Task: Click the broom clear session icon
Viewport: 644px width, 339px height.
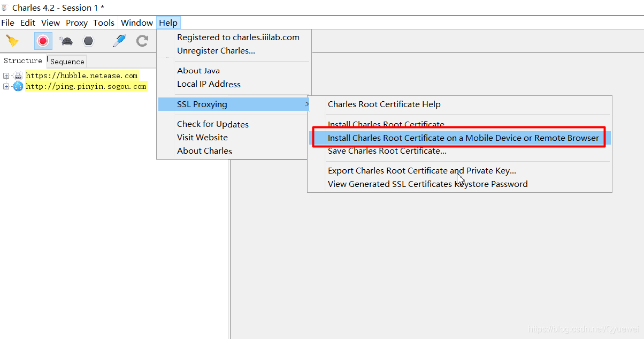Action: [12, 41]
